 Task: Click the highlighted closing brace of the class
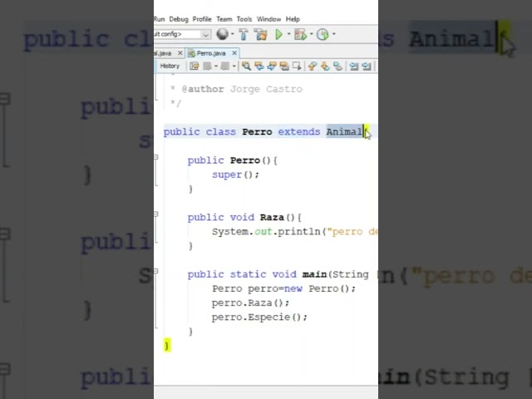[166, 345]
